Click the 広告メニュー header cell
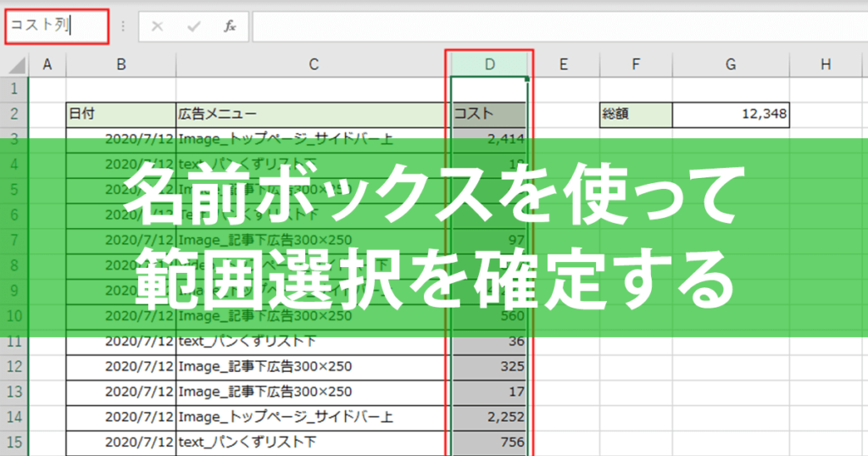The width and height of the screenshot is (868, 456). coord(314,114)
